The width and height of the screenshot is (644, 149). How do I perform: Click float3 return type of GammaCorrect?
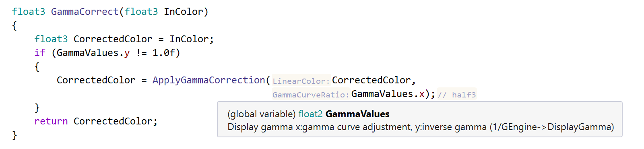click(29, 12)
